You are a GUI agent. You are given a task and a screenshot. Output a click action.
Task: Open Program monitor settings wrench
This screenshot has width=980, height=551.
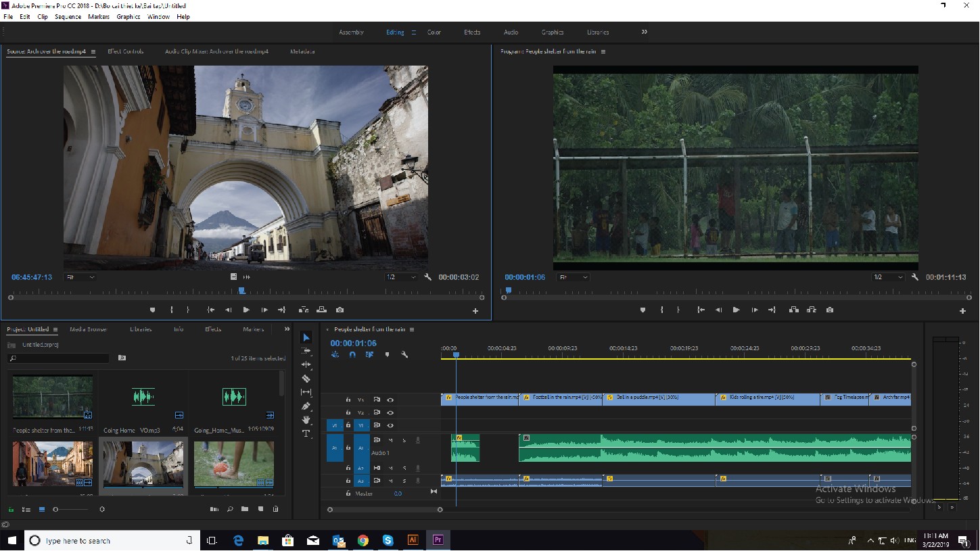click(915, 277)
